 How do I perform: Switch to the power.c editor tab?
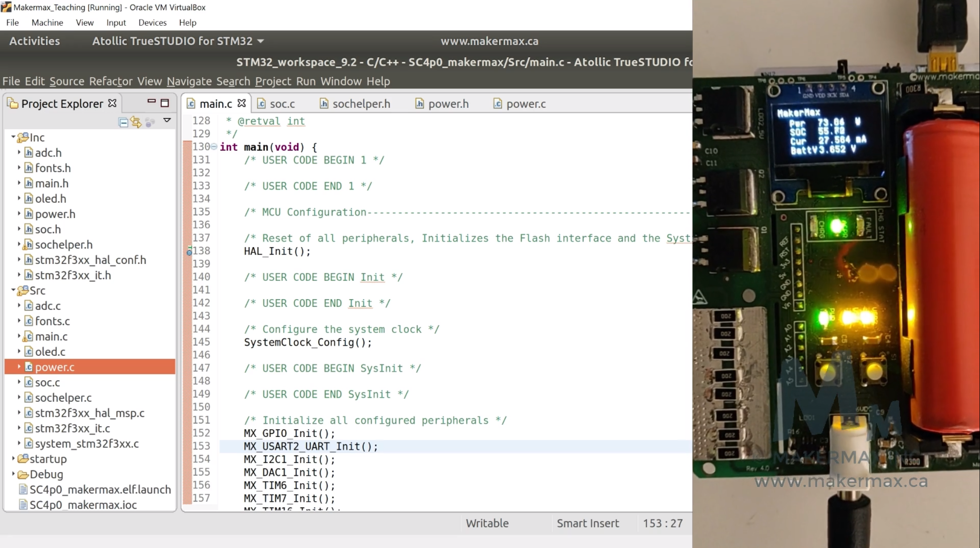point(519,104)
